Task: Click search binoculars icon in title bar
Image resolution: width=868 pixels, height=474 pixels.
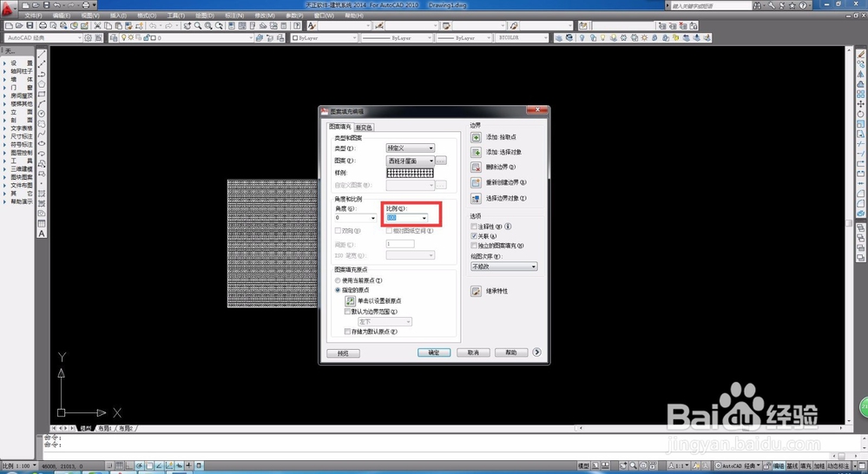Action: click(x=757, y=5)
